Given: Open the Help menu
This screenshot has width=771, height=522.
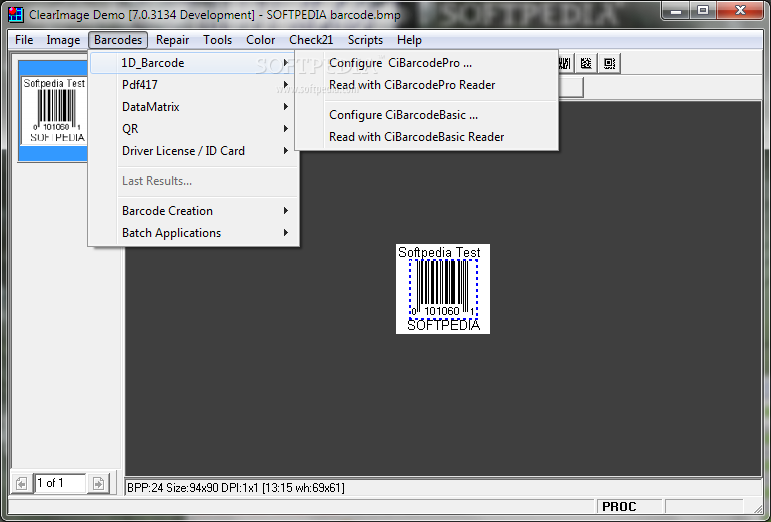Looking at the screenshot, I should click(409, 40).
